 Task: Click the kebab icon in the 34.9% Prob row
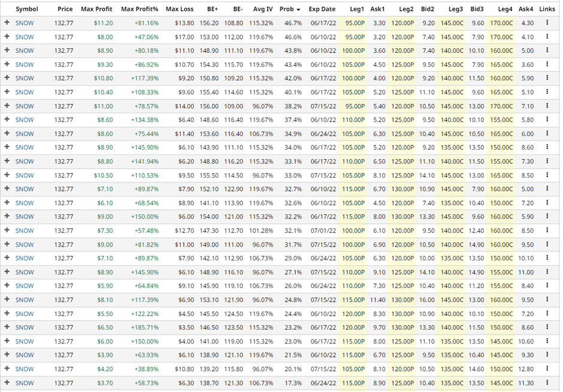tap(547, 133)
